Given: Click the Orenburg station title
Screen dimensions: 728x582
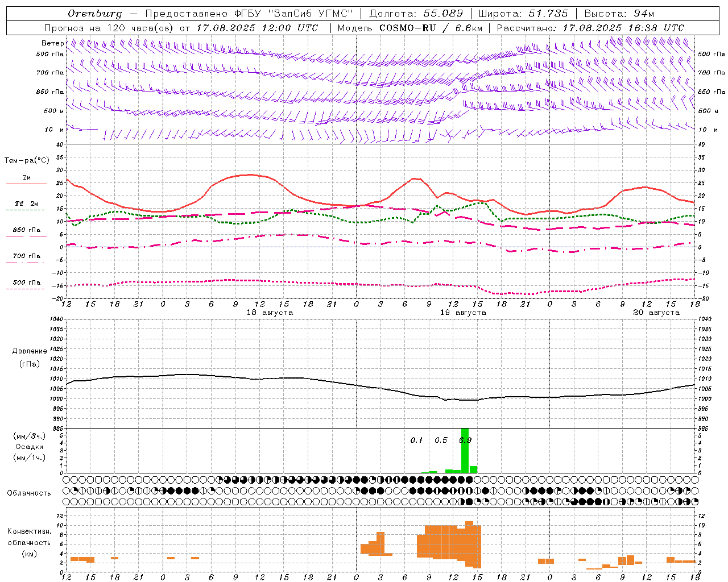Looking at the screenshot, I should [94, 14].
